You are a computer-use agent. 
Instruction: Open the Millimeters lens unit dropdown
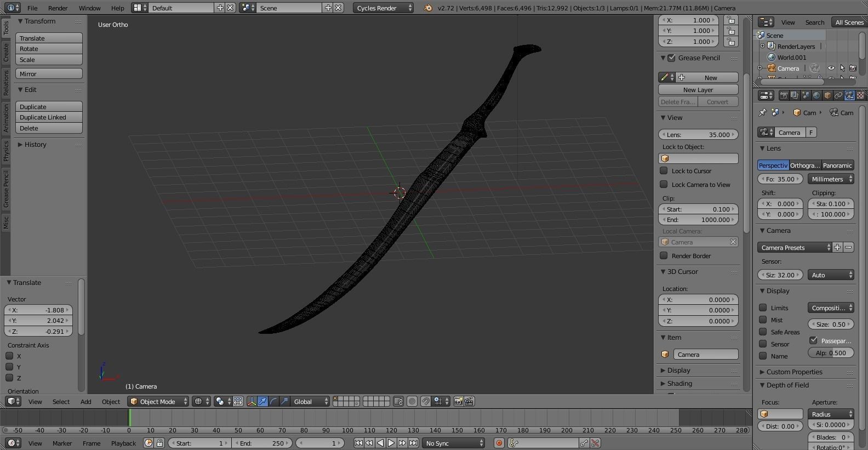831,179
